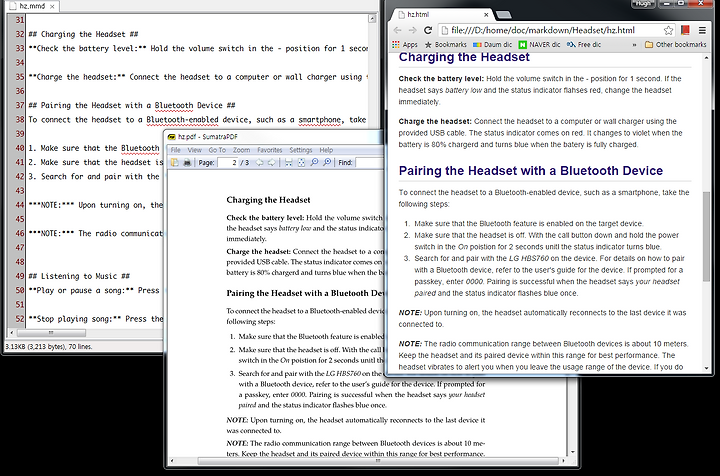Image resolution: width=720 pixels, height=476 pixels.
Task: Open the View menu in SumatraPDF
Action: coord(194,150)
